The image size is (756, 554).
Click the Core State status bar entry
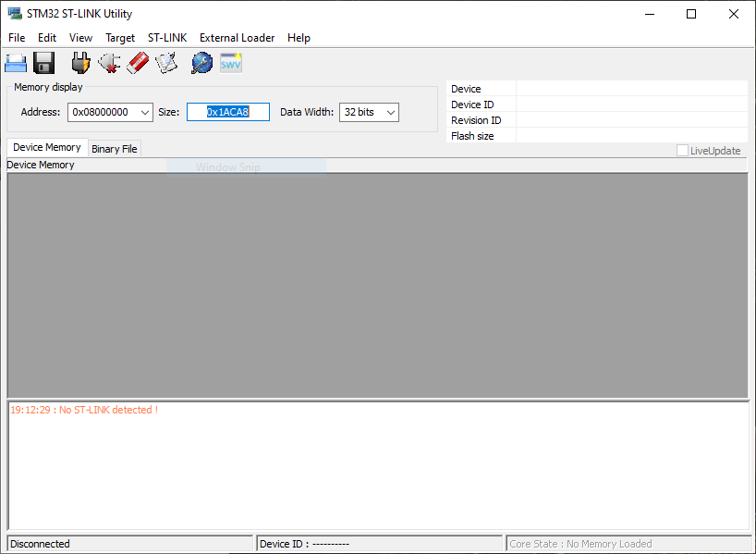[x=628, y=544]
